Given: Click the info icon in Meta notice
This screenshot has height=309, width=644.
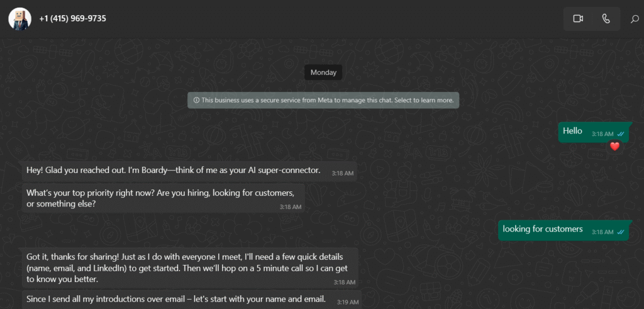Looking at the screenshot, I should pos(196,100).
